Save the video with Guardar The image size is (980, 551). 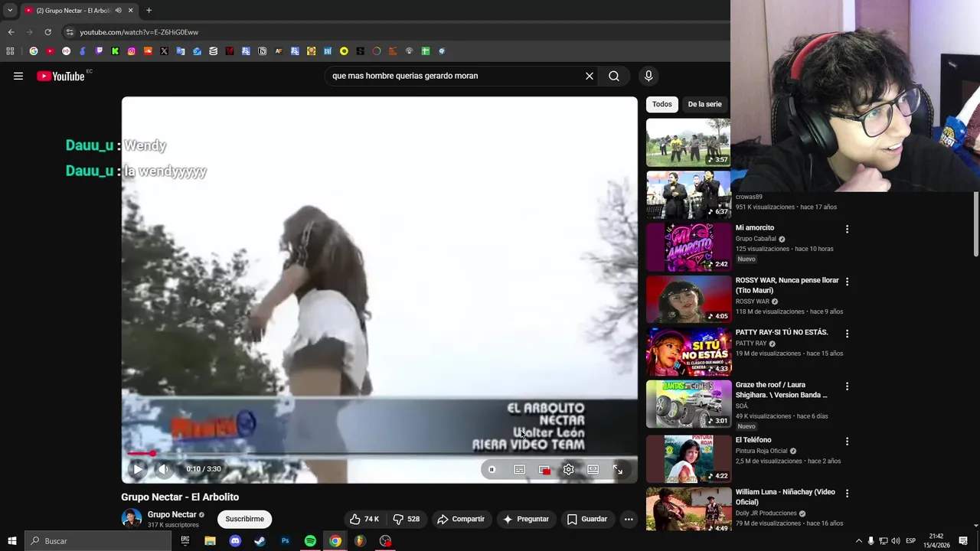[x=586, y=519]
